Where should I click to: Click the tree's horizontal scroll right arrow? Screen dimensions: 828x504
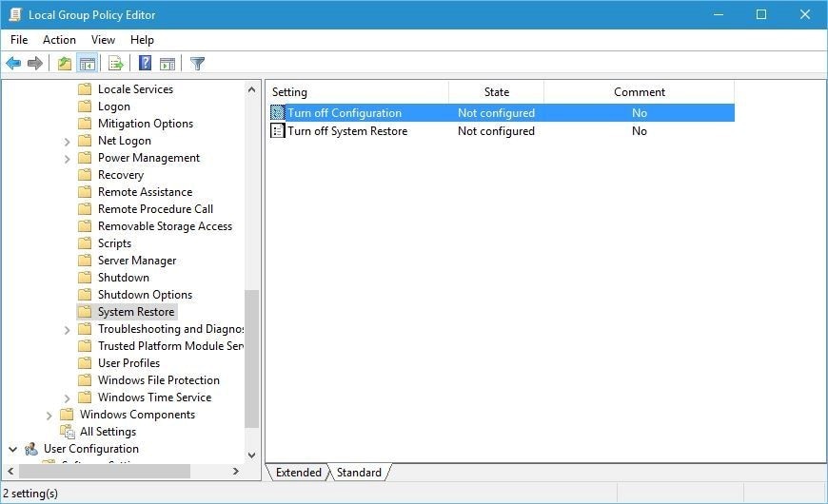pos(236,472)
